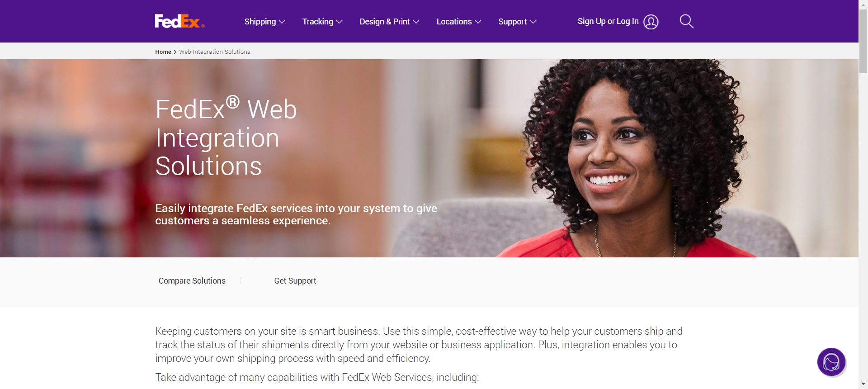Select the Get Support tab
Viewport: 868px width, 389px height.
pyautogui.click(x=295, y=281)
